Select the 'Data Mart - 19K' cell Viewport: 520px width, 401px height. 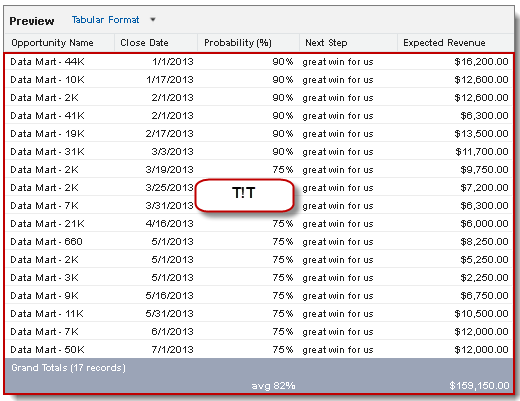[x=47, y=134]
